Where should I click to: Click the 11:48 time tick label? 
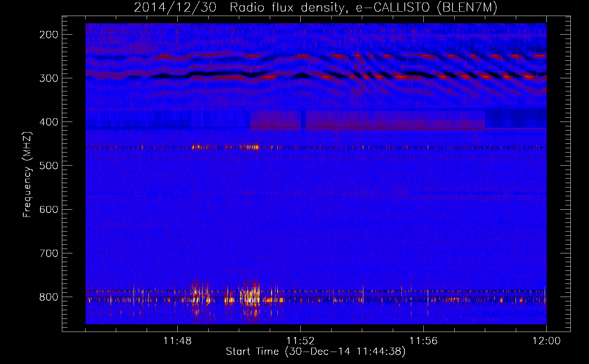(x=177, y=341)
